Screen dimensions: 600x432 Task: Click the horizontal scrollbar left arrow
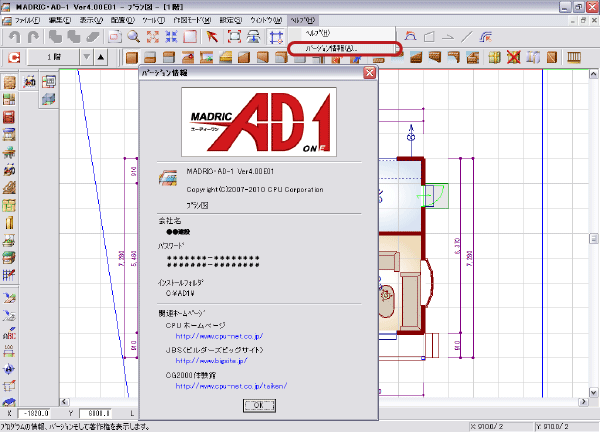(x=64, y=402)
